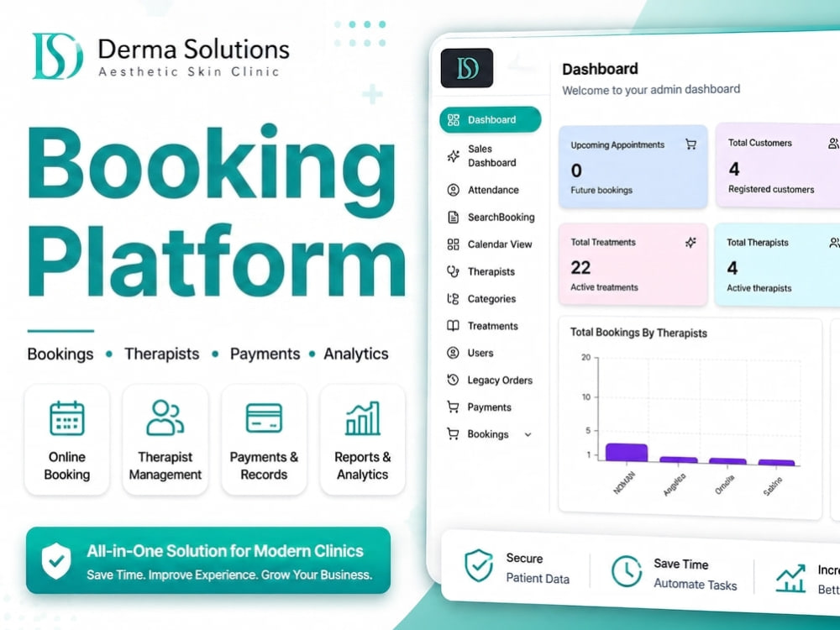Viewport: 840px width, 630px height.
Task: Click the Online Booking calendar icon
Action: [x=67, y=417]
